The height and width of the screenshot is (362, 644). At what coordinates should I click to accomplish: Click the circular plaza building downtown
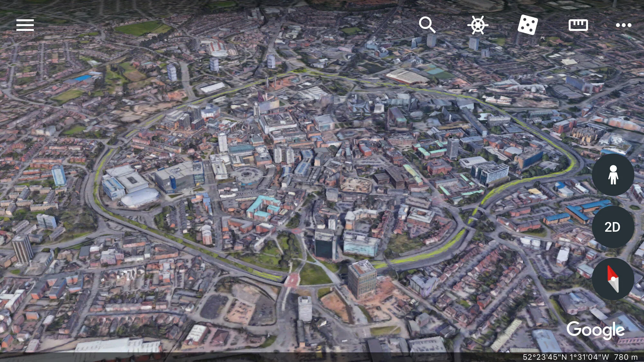(248, 175)
